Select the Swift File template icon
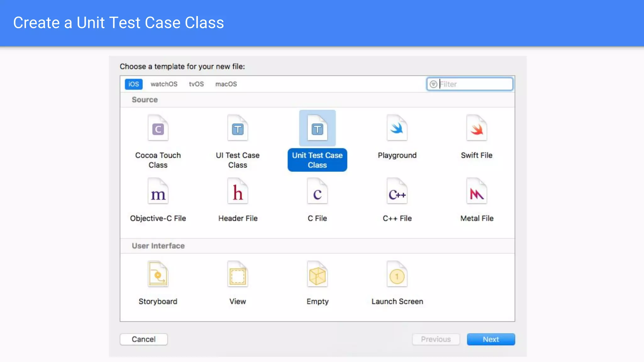Image resolution: width=644 pixels, height=362 pixels. (476, 128)
